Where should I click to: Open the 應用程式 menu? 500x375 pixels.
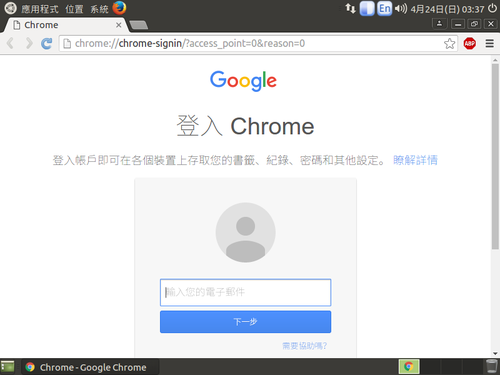click(x=40, y=9)
